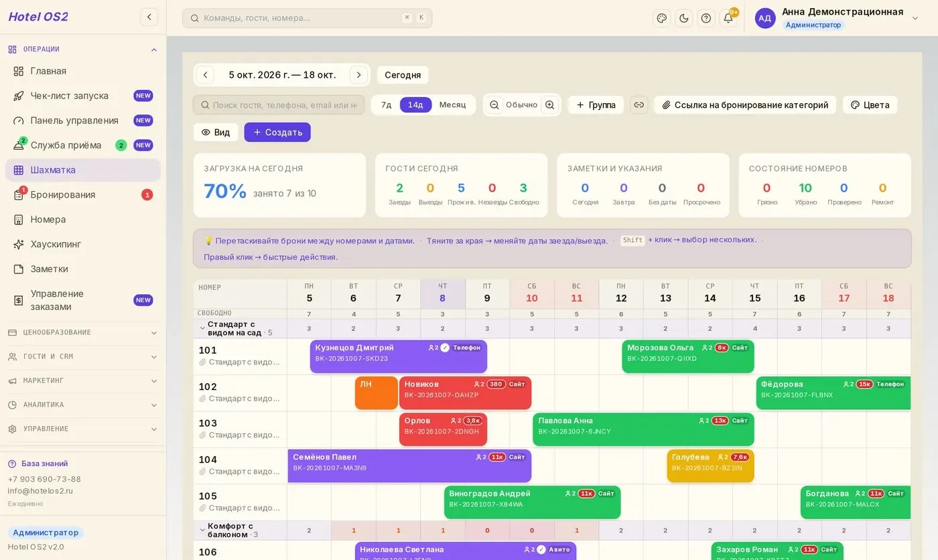
Task: Collapse Стандарт с видом на сад category
Action: pyautogui.click(x=202, y=328)
